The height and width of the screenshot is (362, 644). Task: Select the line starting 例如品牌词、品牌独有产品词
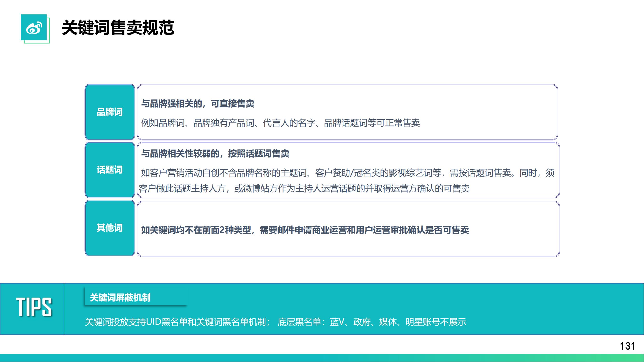281,123
